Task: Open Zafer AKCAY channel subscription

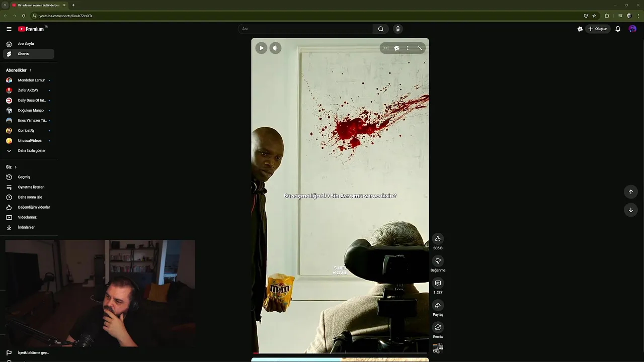Action: (29, 90)
